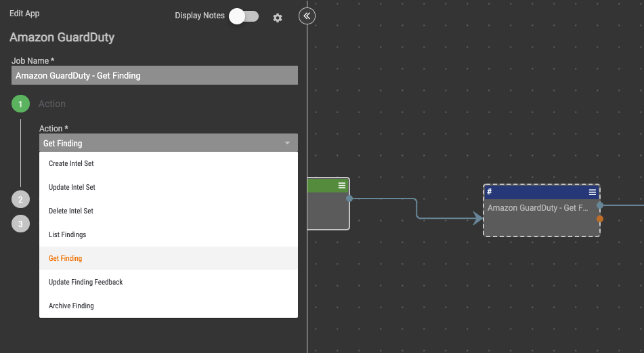The height and width of the screenshot is (353, 644).
Task: Select Update Intel Set option
Action: [169, 188]
